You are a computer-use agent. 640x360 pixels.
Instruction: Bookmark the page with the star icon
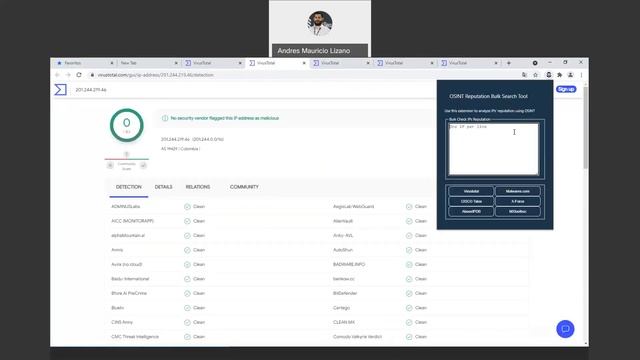pos(536,75)
